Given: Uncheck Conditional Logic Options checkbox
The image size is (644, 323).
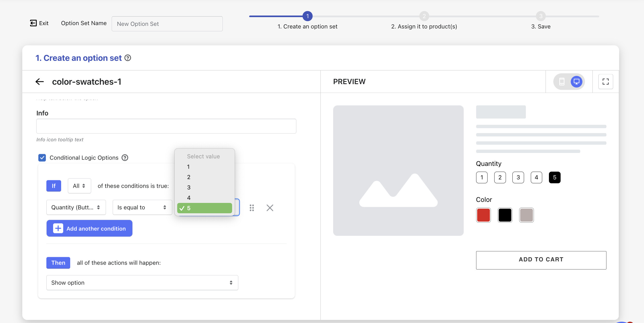Looking at the screenshot, I should click(42, 158).
